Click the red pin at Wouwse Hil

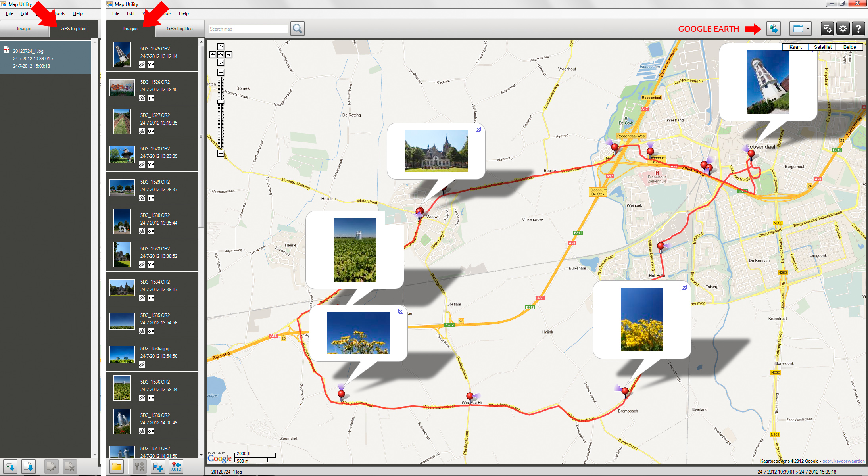(470, 397)
